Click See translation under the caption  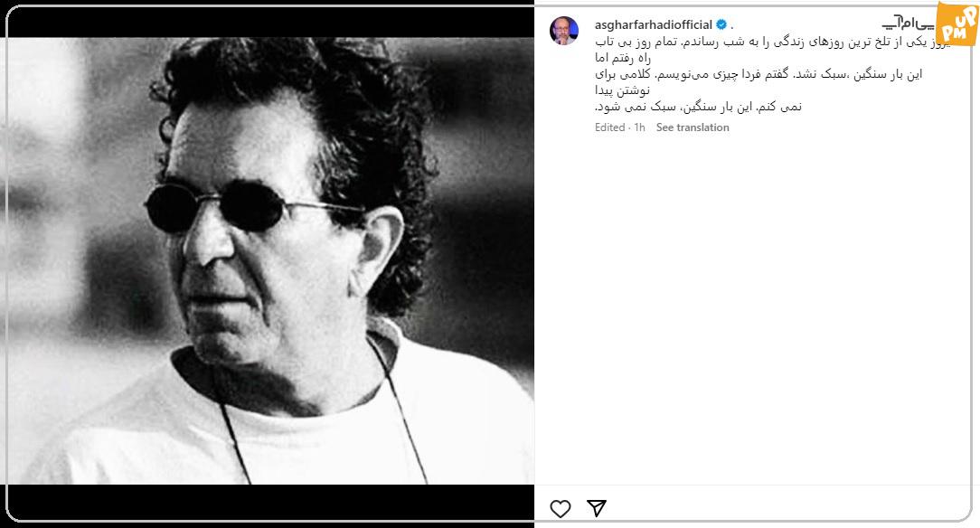693,127
